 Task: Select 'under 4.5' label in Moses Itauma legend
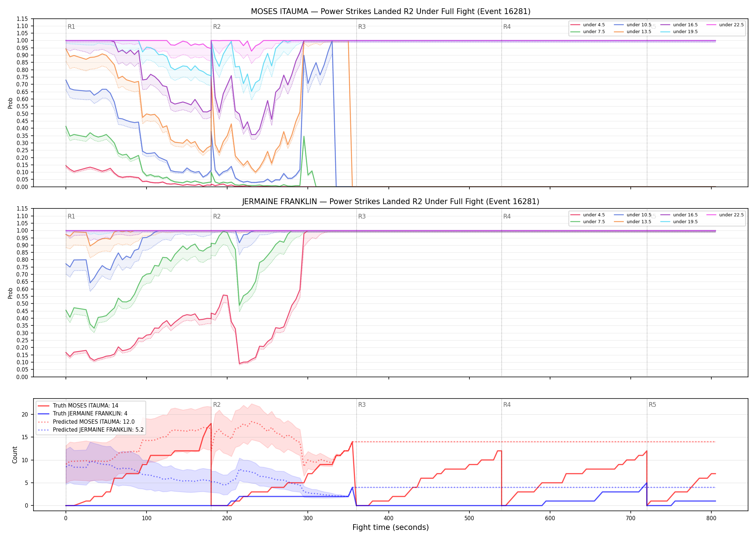point(594,25)
